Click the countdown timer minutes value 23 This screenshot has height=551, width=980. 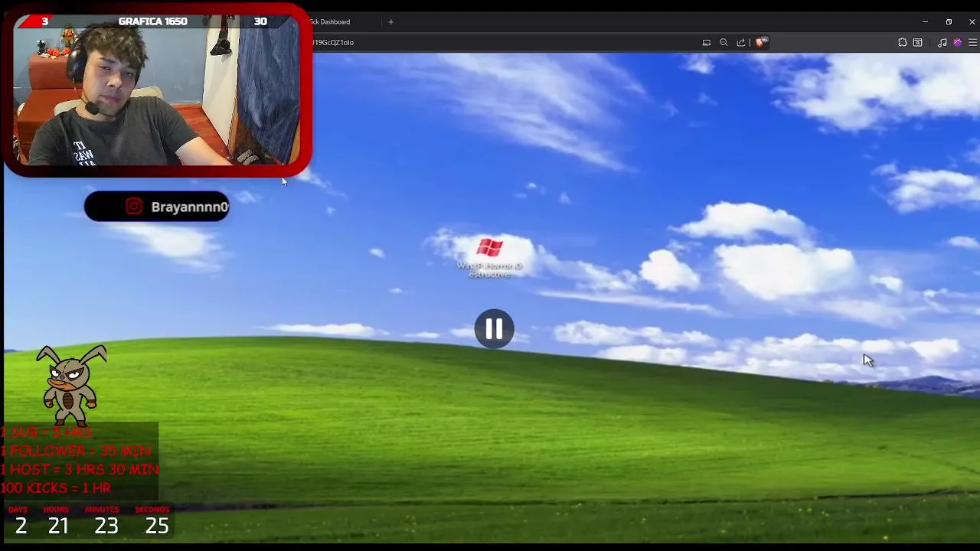(106, 526)
